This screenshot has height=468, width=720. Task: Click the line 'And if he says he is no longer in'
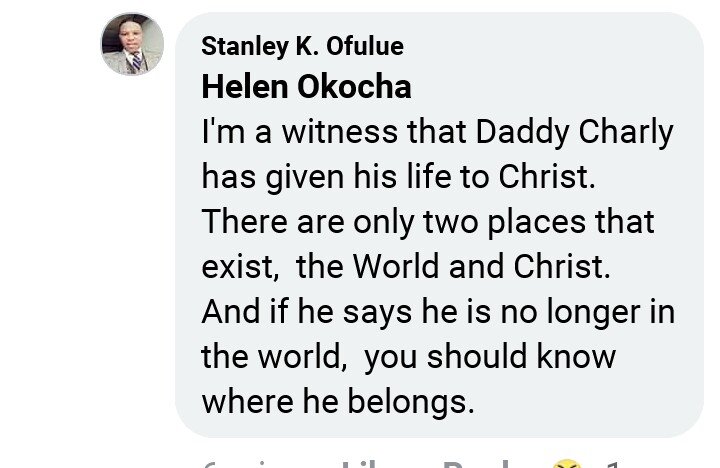point(438,311)
